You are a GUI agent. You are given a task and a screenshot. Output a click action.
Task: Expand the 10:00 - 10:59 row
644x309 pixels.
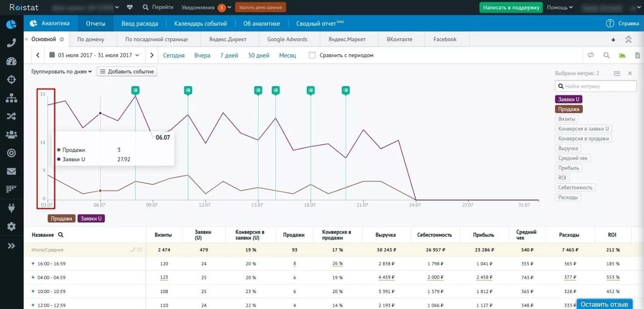33,291
